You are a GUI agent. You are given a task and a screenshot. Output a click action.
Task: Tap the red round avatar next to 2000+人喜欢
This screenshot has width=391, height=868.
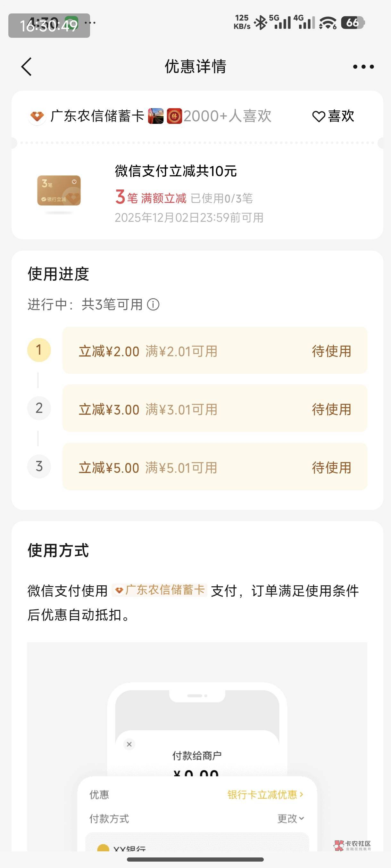point(174,117)
